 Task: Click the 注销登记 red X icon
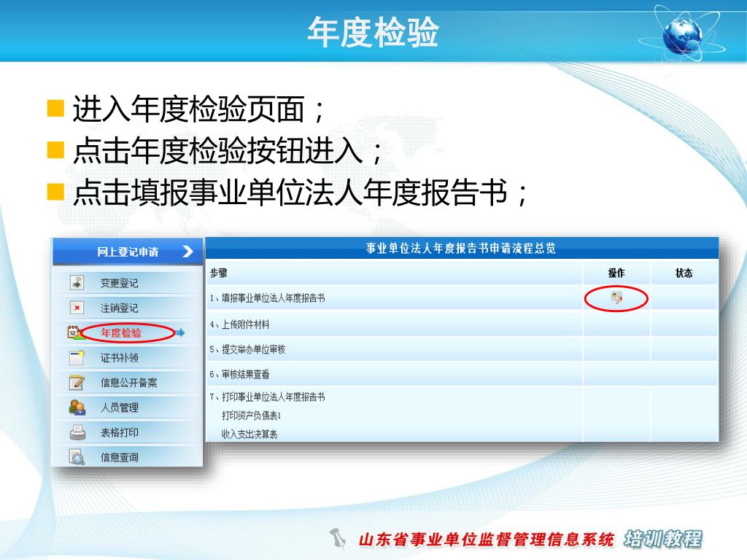(x=77, y=308)
